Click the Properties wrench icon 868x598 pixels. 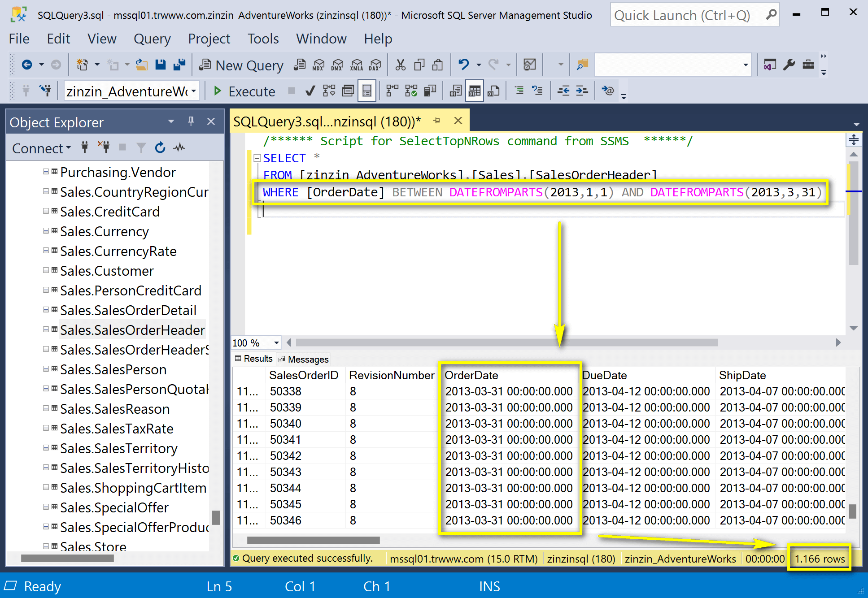pyautogui.click(x=789, y=65)
